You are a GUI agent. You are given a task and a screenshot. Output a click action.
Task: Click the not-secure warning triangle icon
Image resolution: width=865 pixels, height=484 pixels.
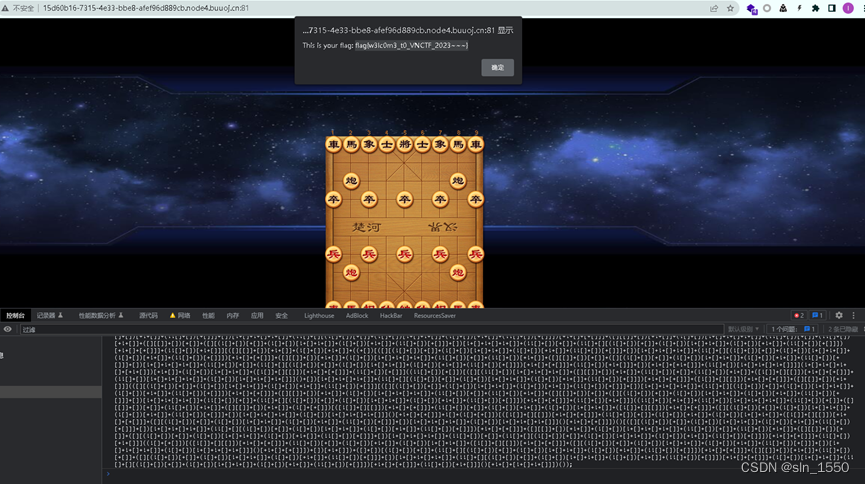pos(6,8)
